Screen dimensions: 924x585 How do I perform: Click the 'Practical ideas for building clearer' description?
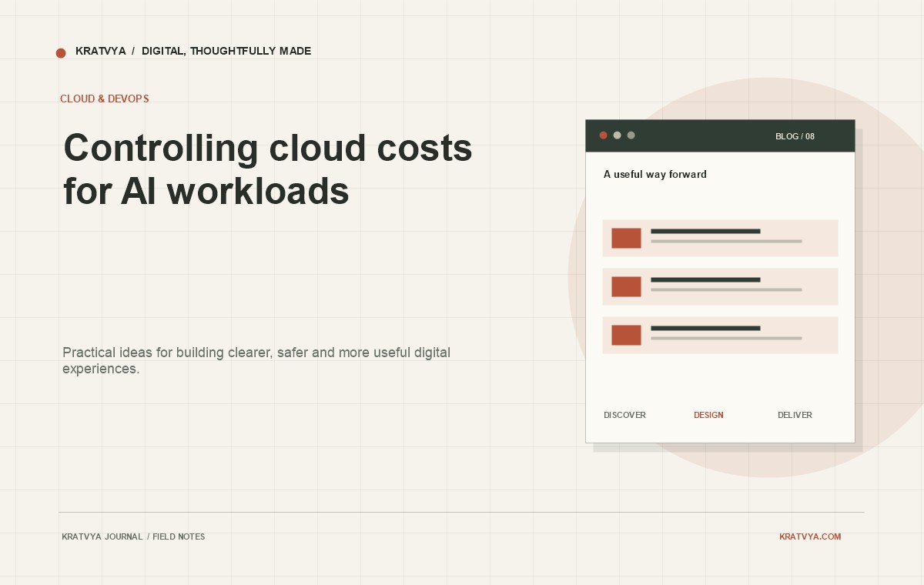pyautogui.click(x=256, y=360)
